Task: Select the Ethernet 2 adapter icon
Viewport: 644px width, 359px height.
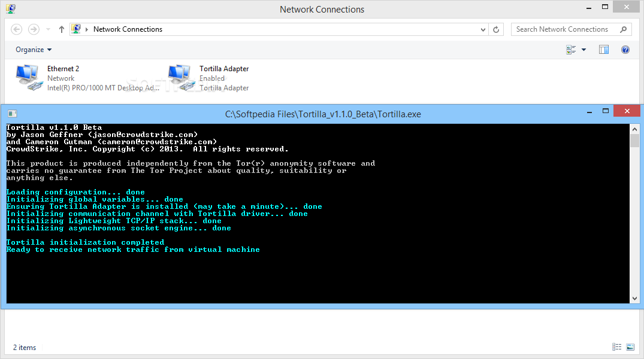Action: coord(29,78)
